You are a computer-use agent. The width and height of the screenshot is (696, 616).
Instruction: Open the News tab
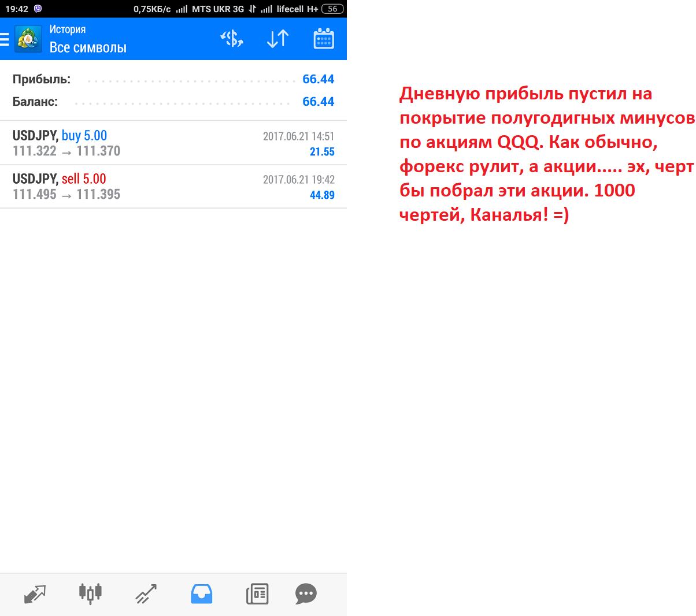257,594
